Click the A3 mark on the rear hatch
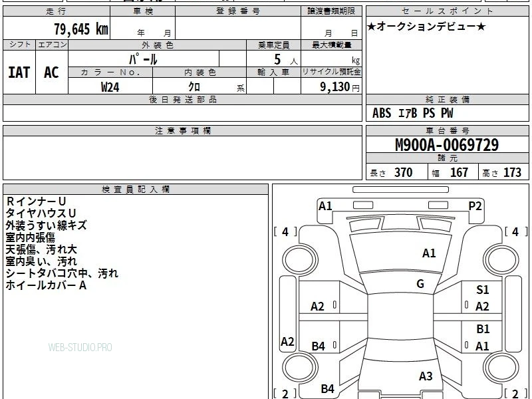Image resolution: width=532 pixels, height=399 pixels. 426,376
